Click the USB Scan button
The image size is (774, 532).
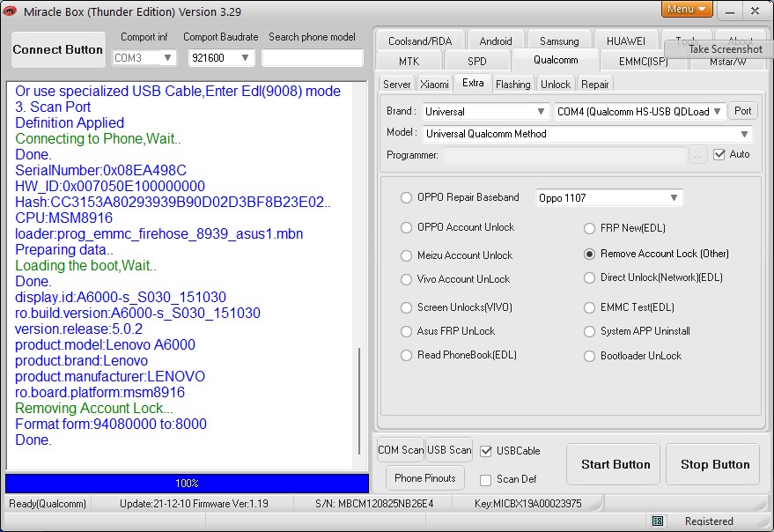pyautogui.click(x=449, y=450)
